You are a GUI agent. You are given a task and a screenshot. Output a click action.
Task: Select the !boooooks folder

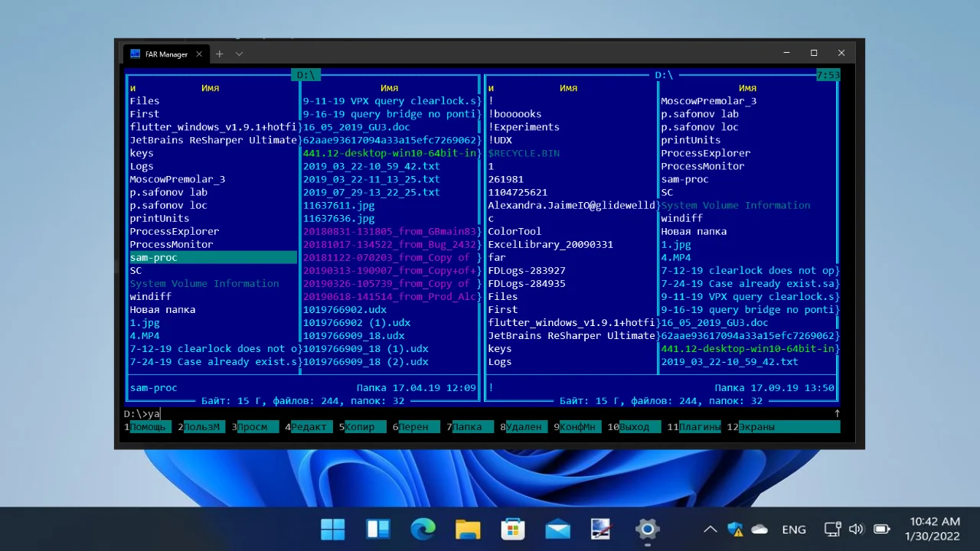[x=514, y=114]
